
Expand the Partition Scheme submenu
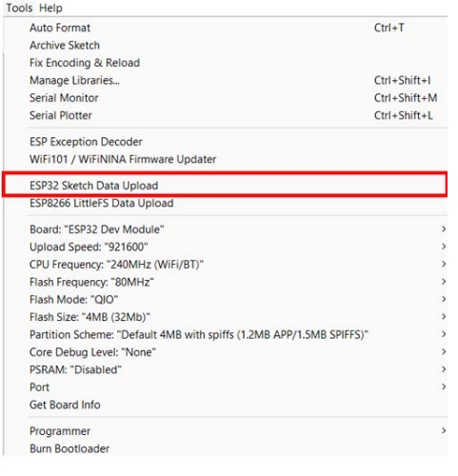(x=225, y=334)
